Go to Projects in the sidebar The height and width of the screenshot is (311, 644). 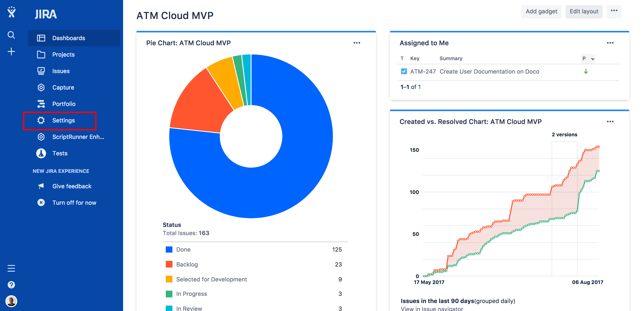[x=74, y=55]
